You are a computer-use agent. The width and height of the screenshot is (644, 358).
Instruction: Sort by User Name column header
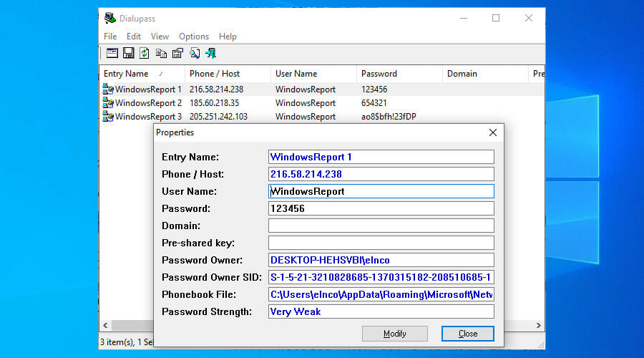coord(314,74)
